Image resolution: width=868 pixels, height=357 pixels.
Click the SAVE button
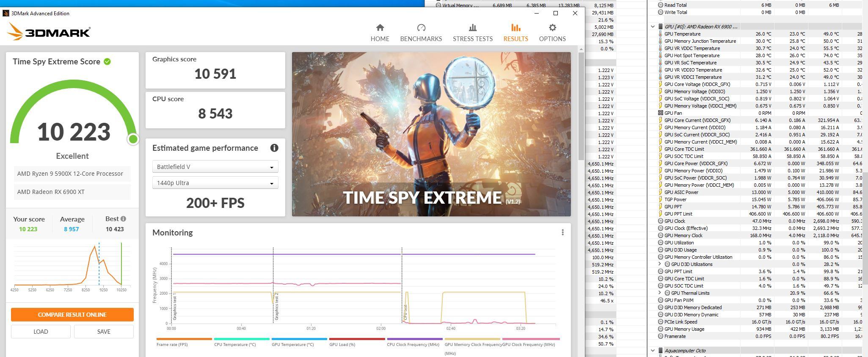coord(104,332)
